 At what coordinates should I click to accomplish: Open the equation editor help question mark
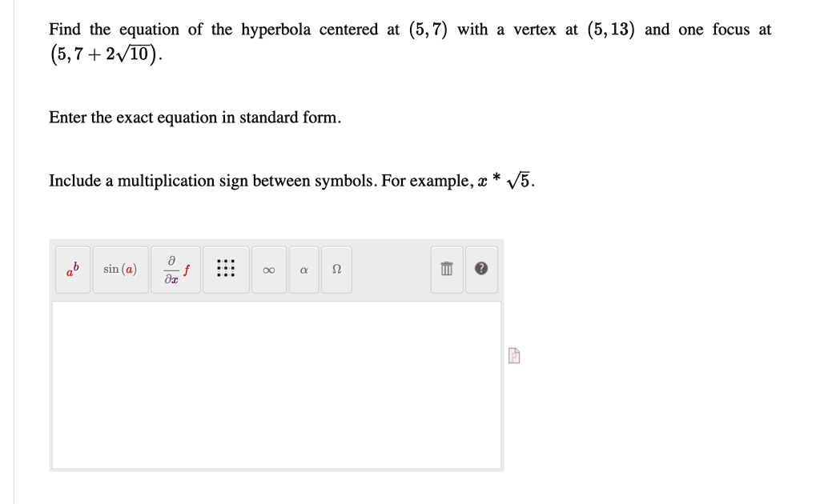click(481, 270)
